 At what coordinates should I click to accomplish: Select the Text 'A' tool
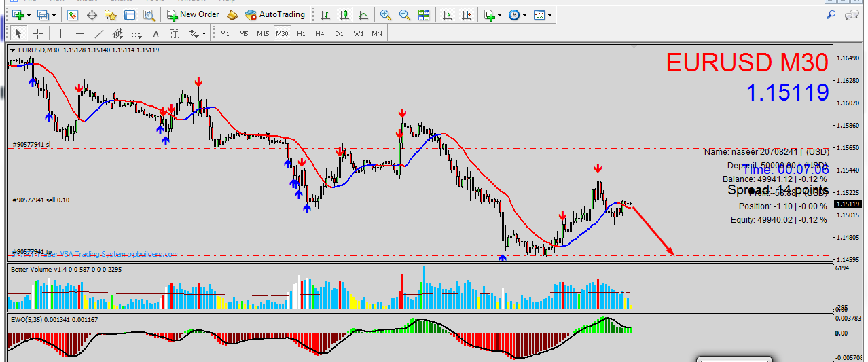tap(156, 33)
